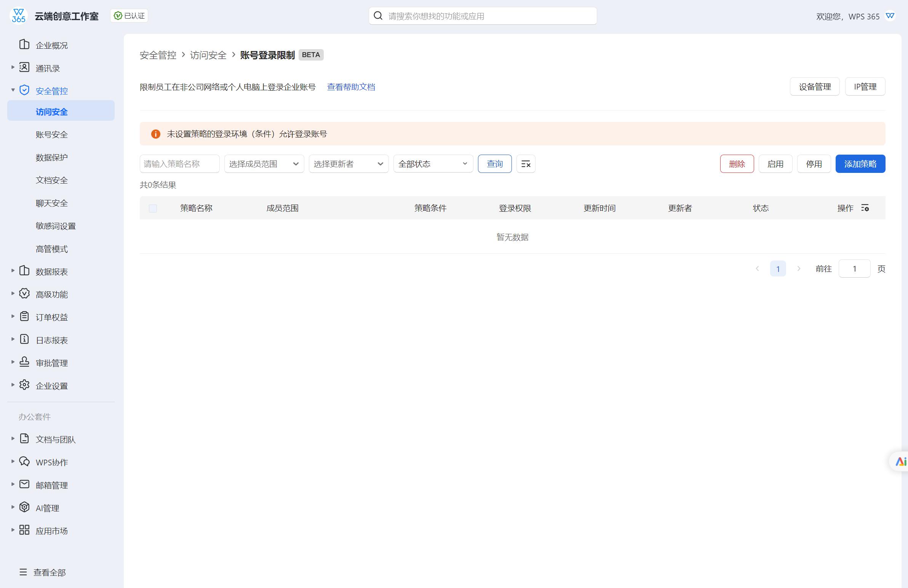Viewport: 908px width, 588px height.
Task: Open the 查看帮助文档 link
Action: tap(351, 87)
